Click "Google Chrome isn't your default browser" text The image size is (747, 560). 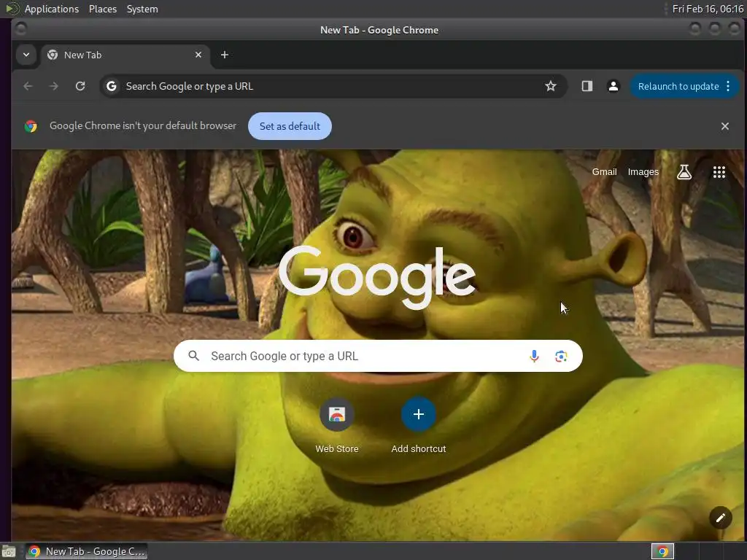(143, 125)
